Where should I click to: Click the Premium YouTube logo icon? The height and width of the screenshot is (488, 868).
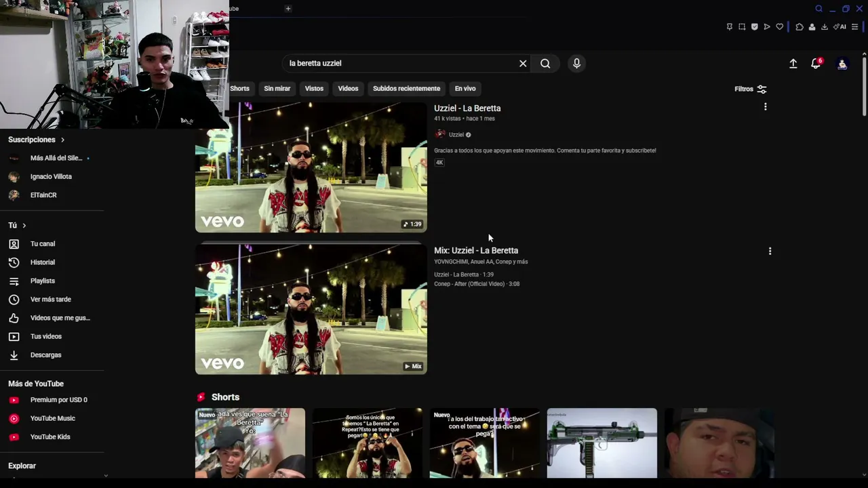(x=14, y=400)
